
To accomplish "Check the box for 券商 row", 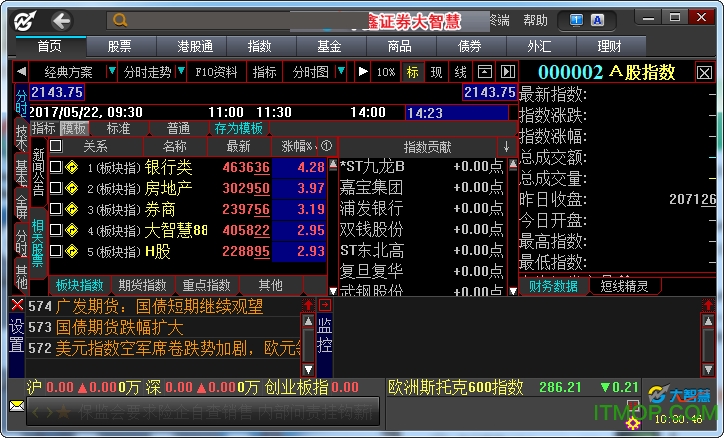I will click(x=56, y=209).
